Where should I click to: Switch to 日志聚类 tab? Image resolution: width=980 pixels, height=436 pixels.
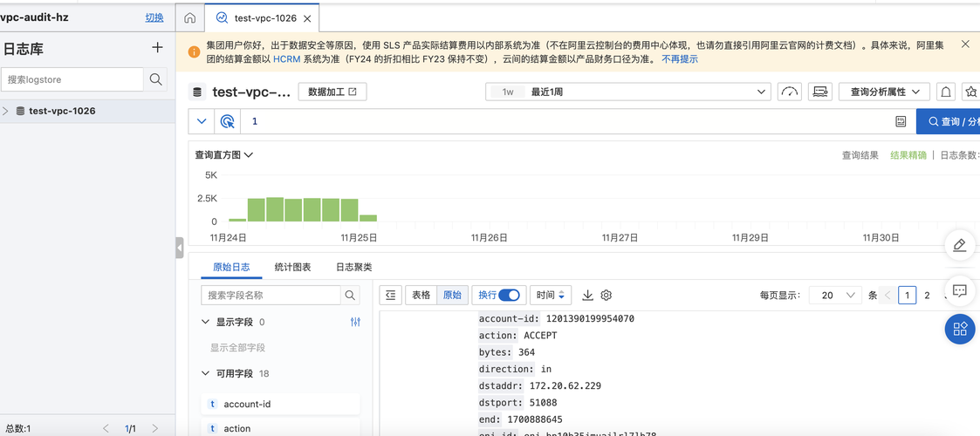coord(353,268)
